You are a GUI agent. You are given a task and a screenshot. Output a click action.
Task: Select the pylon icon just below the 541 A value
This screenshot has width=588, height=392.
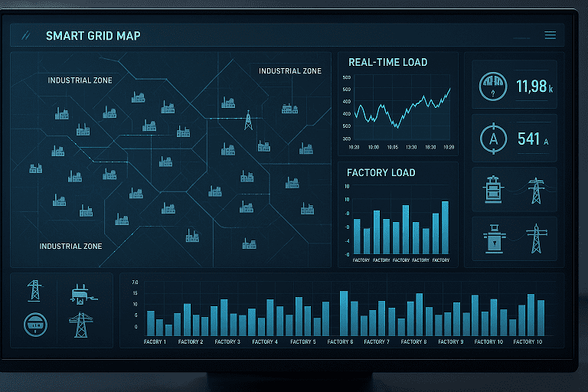(x=536, y=191)
